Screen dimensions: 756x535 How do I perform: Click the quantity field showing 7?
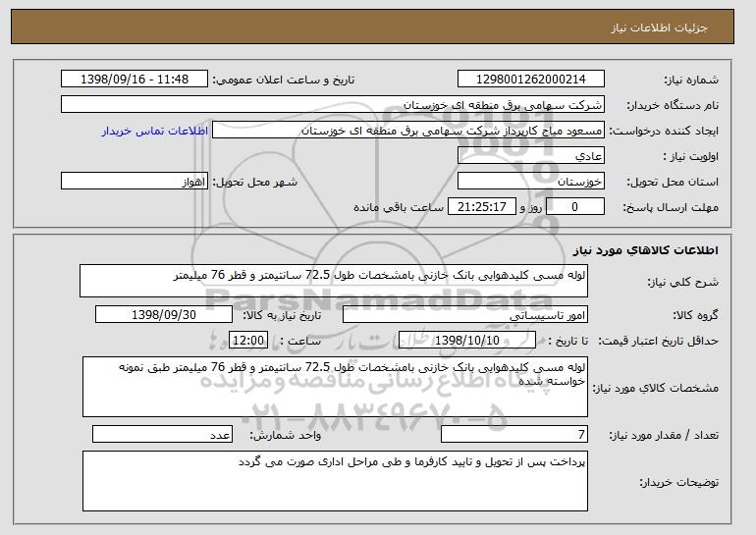tap(514, 434)
